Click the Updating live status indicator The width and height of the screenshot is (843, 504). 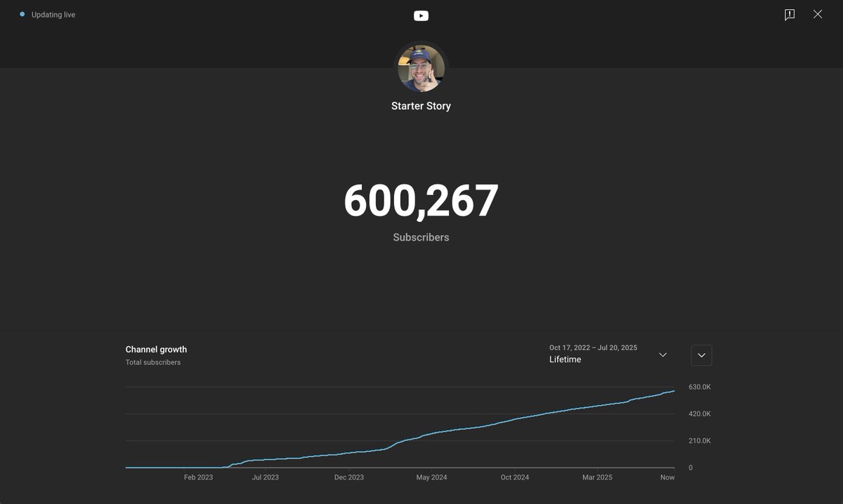[48, 15]
